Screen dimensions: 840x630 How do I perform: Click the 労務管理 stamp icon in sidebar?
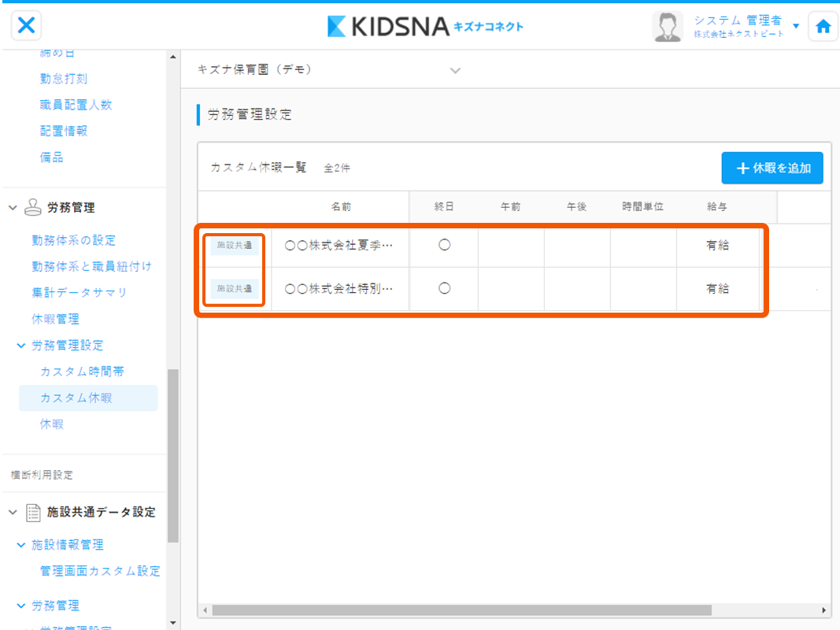click(x=34, y=208)
